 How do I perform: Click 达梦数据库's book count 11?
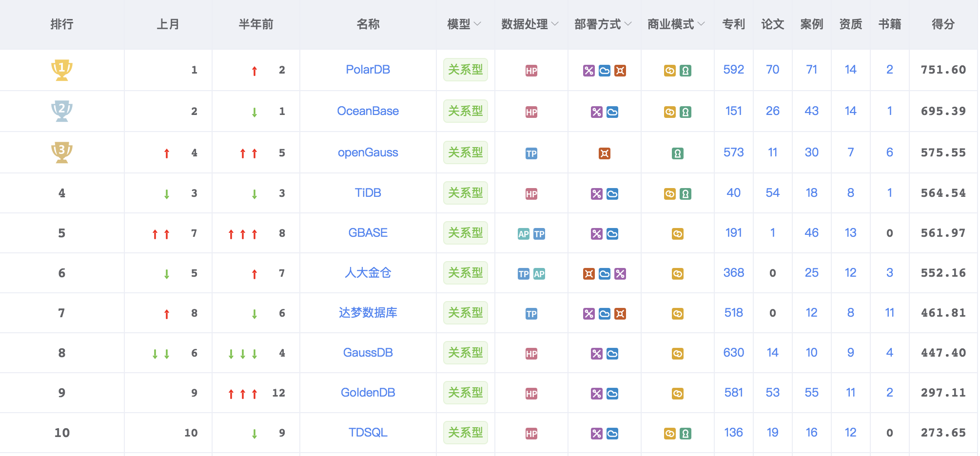tap(890, 313)
